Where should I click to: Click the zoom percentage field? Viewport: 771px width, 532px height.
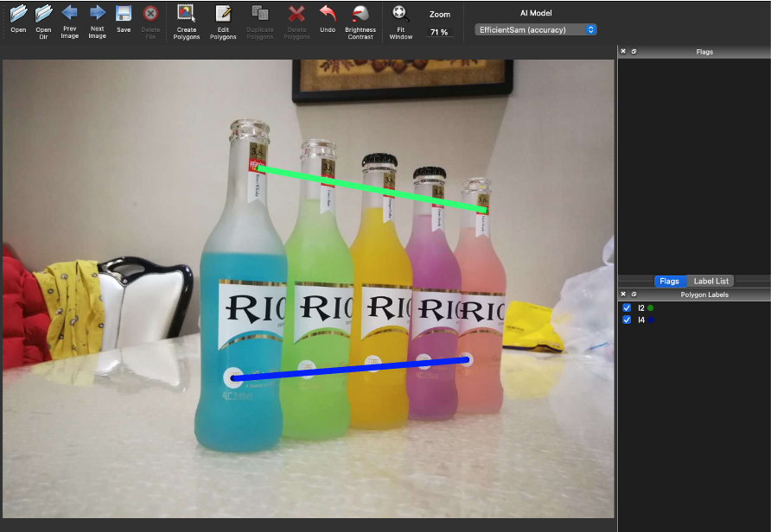pyautogui.click(x=439, y=32)
